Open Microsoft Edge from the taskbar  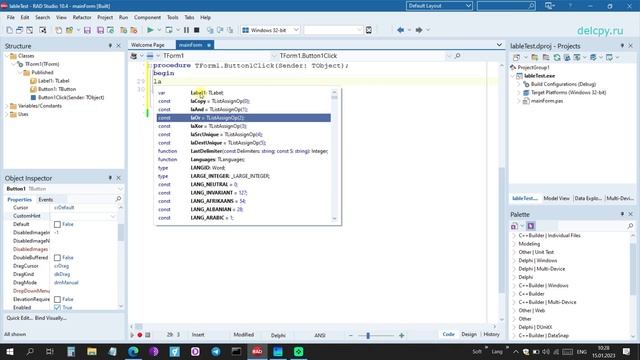pyautogui.click(x=133, y=351)
